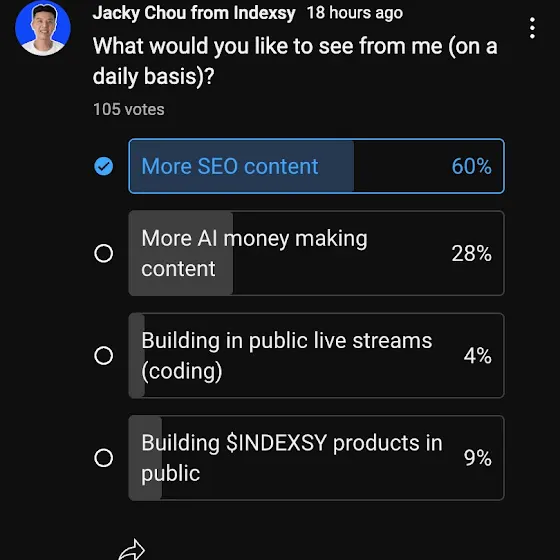
Task: Click the 4% result percentage
Action: [478, 356]
